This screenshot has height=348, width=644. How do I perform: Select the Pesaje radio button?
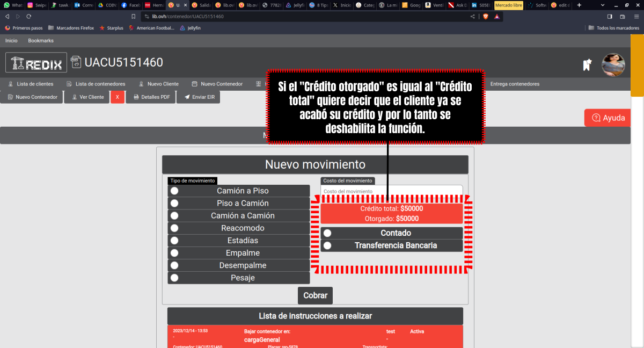pyautogui.click(x=174, y=278)
